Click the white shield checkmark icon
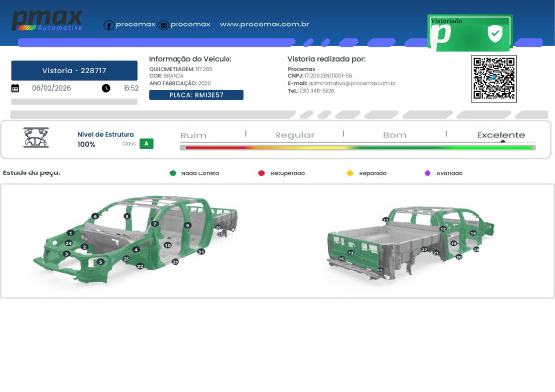This screenshot has height=392, width=555. pyautogui.click(x=495, y=33)
